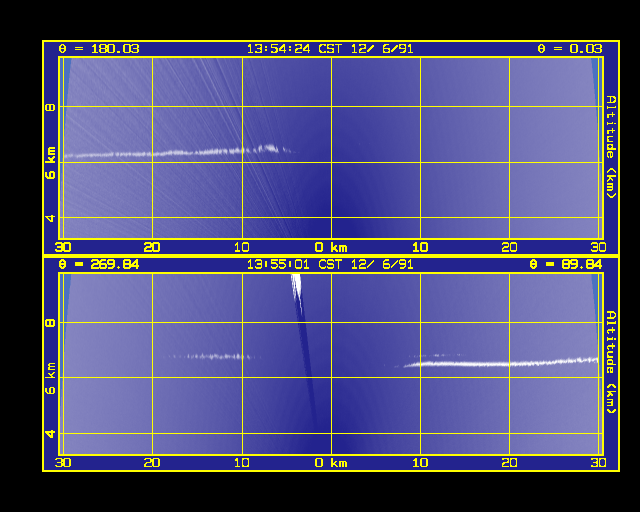The image size is (640, 512).
Task: Click the top panel 8 altitude tick
Action: [x=50, y=107]
